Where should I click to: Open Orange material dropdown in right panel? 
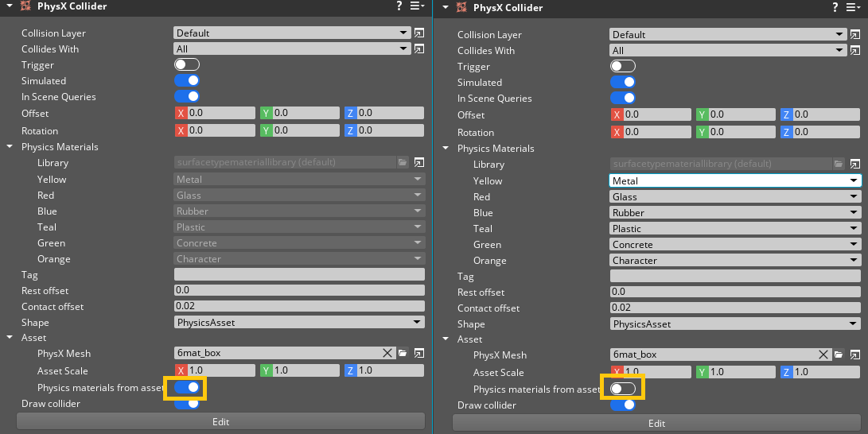pos(735,261)
